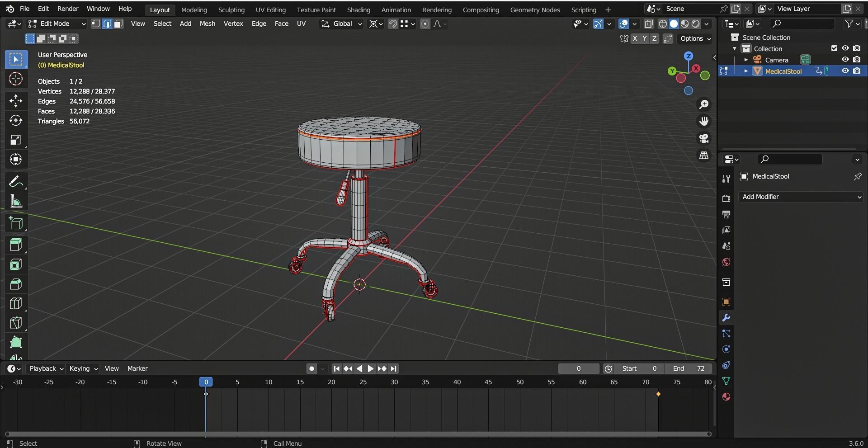Select the Poly Build tool
The height and width of the screenshot is (448, 868).
tap(16, 342)
